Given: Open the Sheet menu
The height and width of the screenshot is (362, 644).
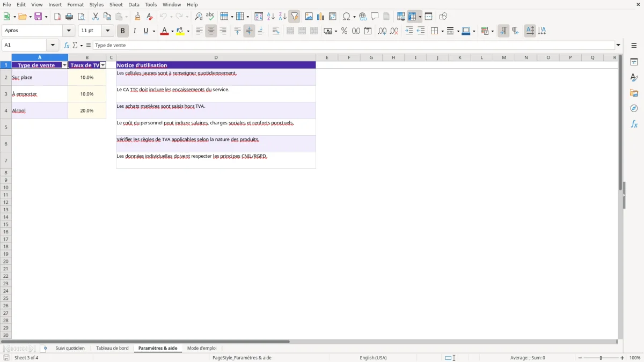Looking at the screenshot, I should click(x=116, y=4).
